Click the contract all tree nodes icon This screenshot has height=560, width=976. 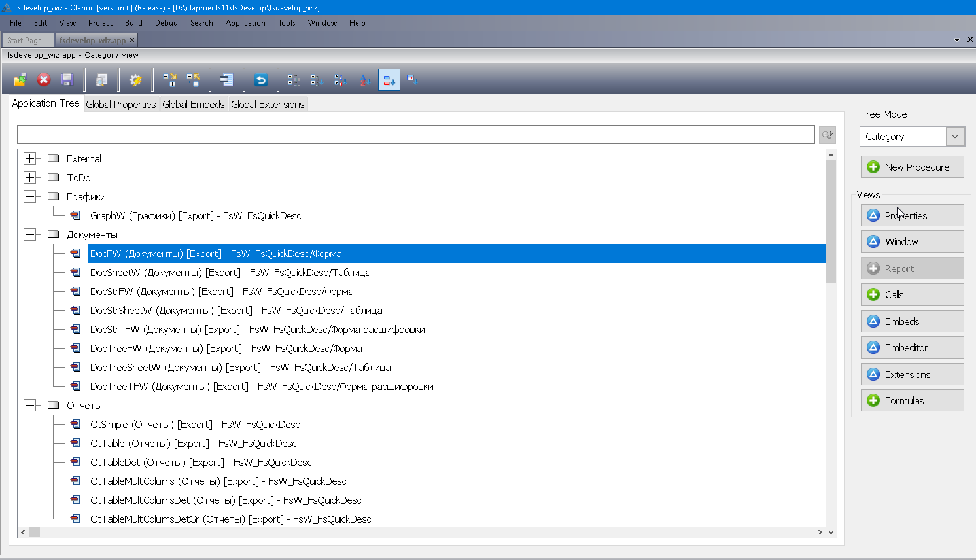193,80
